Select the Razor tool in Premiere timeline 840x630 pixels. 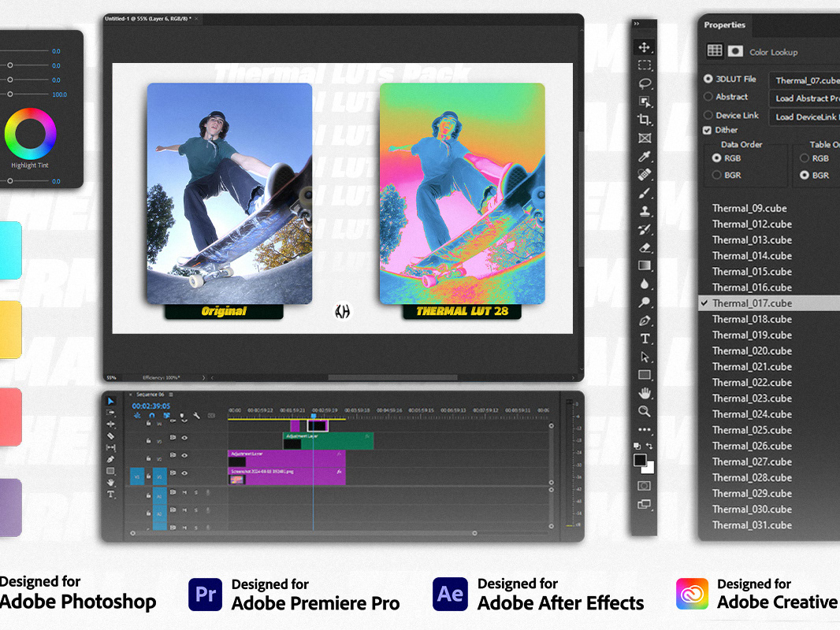tap(110, 435)
